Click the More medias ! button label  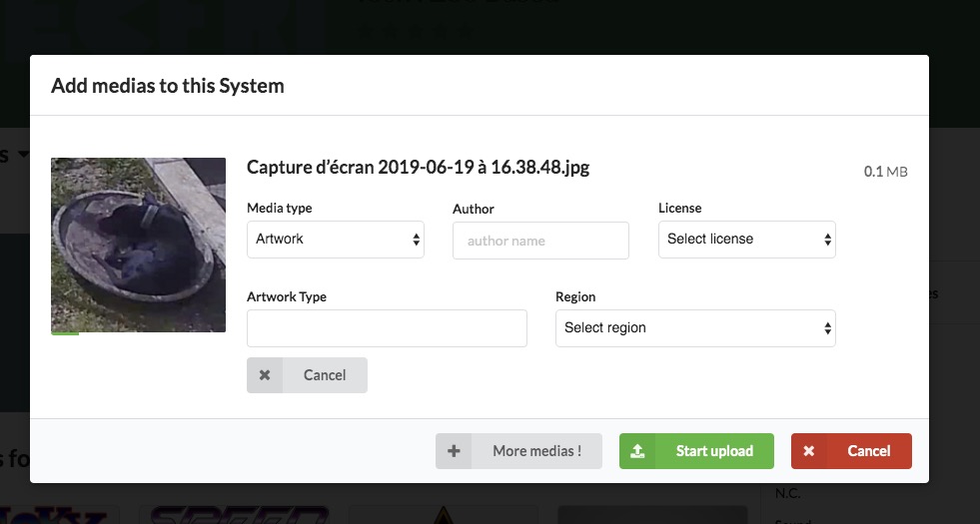(x=536, y=451)
